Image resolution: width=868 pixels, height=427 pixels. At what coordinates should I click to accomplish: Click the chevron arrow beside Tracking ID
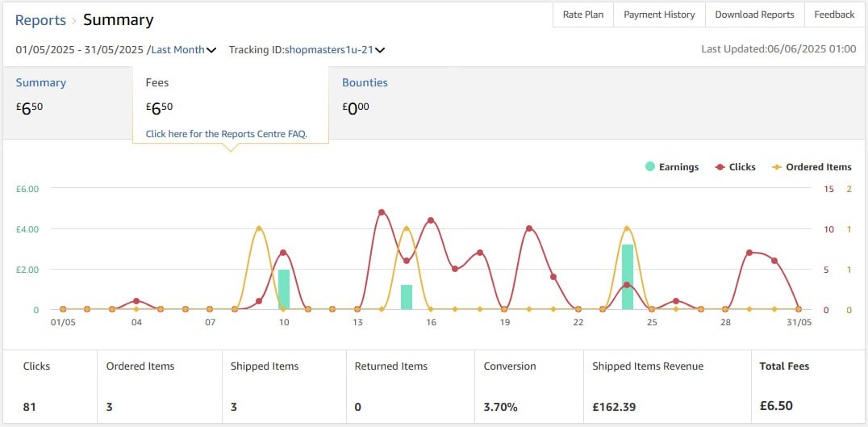click(380, 50)
